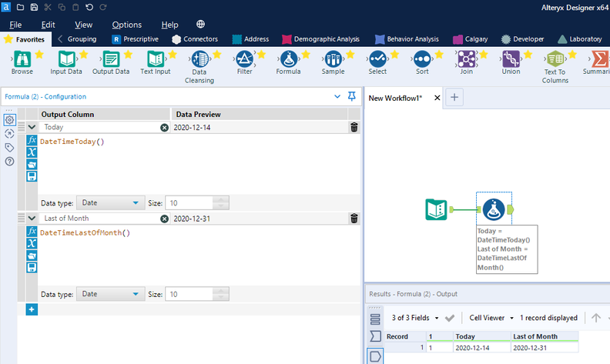Toggle the Favorites star on the Sort tool

(x=439, y=55)
